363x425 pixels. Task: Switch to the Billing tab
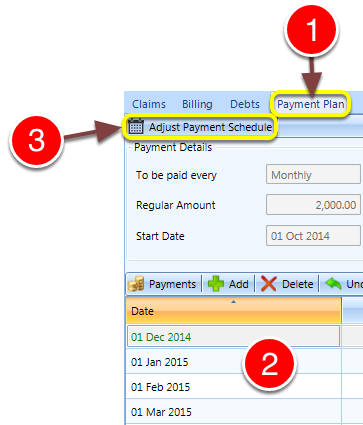coord(197,104)
